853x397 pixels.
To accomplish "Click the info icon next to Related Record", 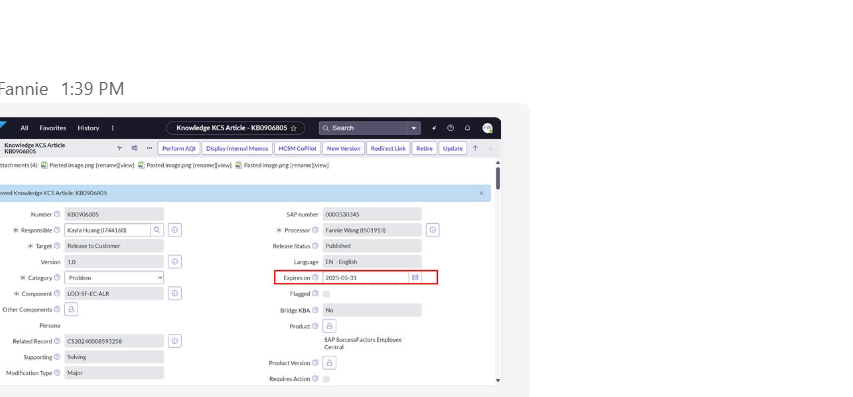I will pos(175,341).
